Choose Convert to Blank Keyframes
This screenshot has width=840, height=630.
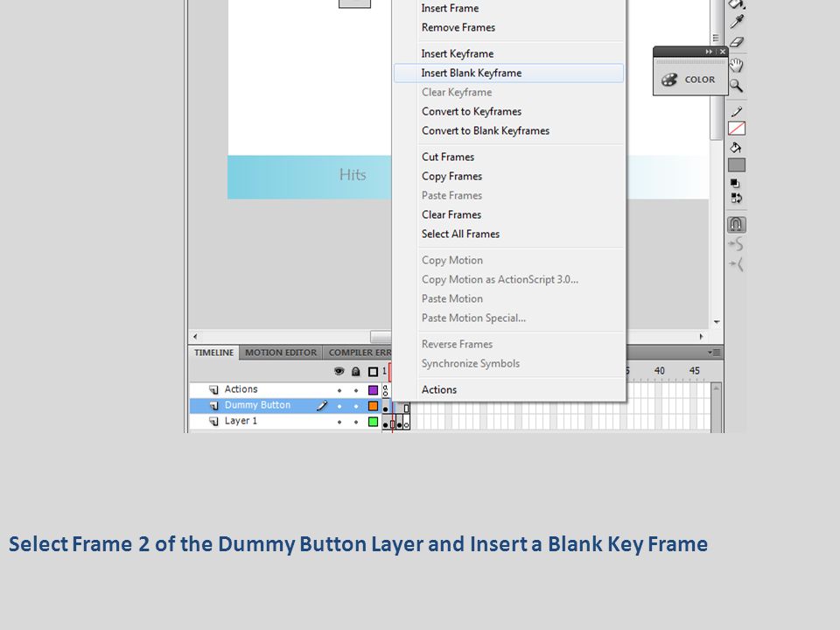click(x=509, y=131)
